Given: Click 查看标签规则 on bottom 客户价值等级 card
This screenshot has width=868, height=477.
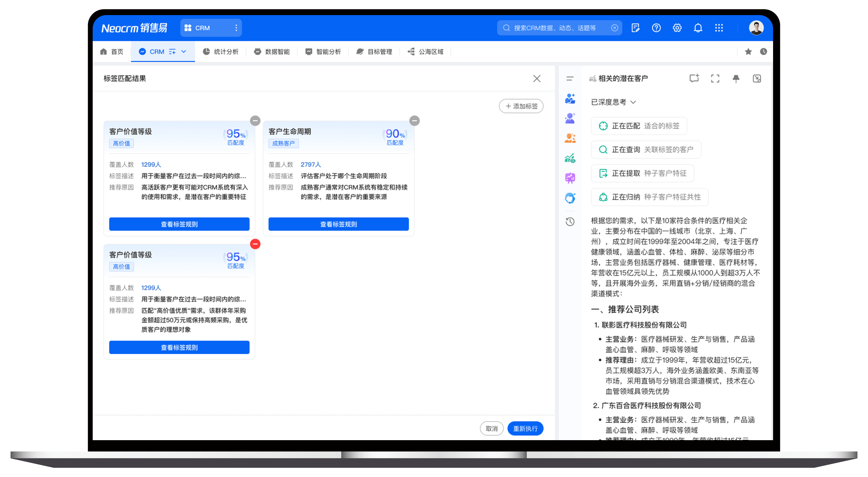Looking at the screenshot, I should click(179, 347).
